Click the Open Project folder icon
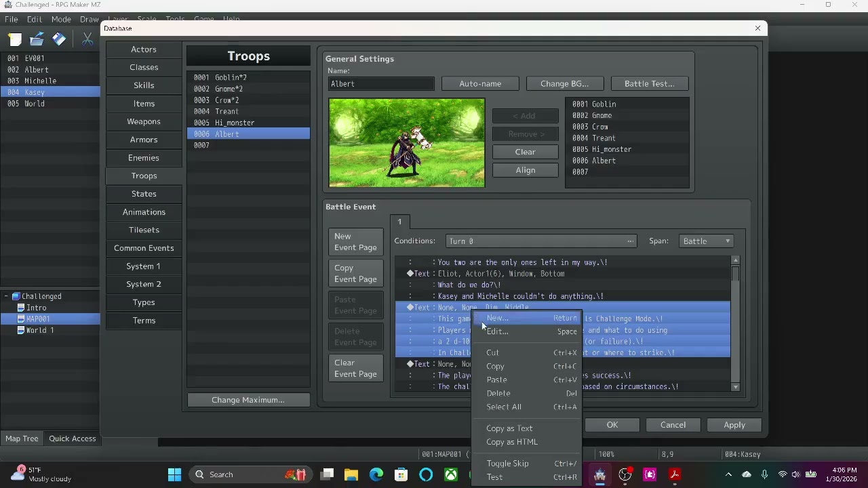 point(37,39)
